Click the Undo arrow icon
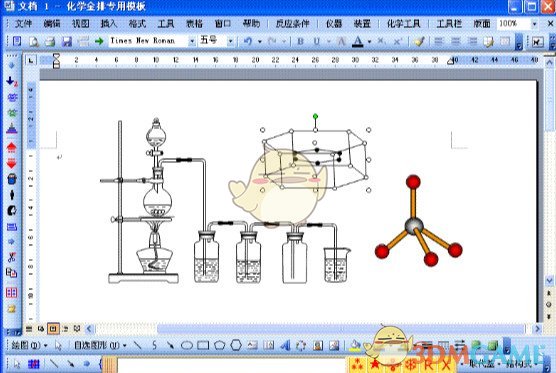Viewport: 556px width, 373px height. (248, 41)
